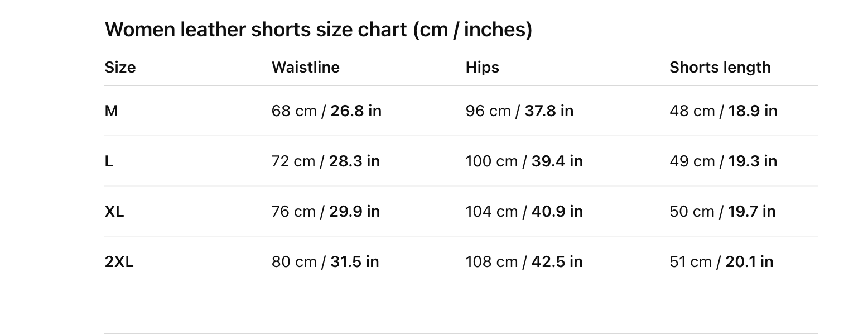Click the Hips column header

coord(482,68)
